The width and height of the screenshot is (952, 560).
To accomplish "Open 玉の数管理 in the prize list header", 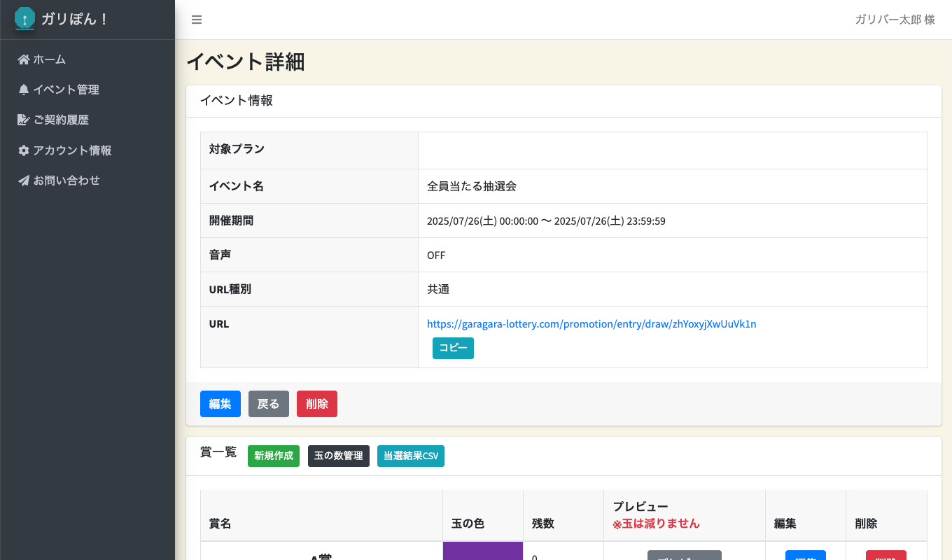I will point(338,456).
